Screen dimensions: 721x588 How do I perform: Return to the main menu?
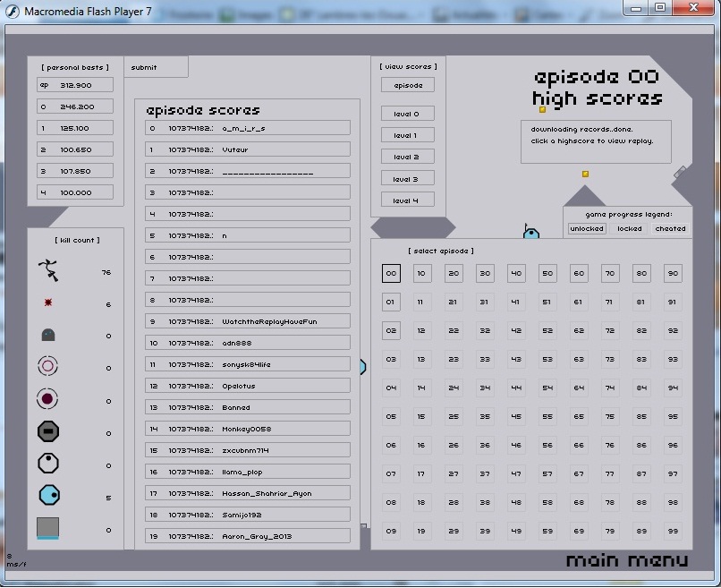pyautogui.click(x=627, y=561)
